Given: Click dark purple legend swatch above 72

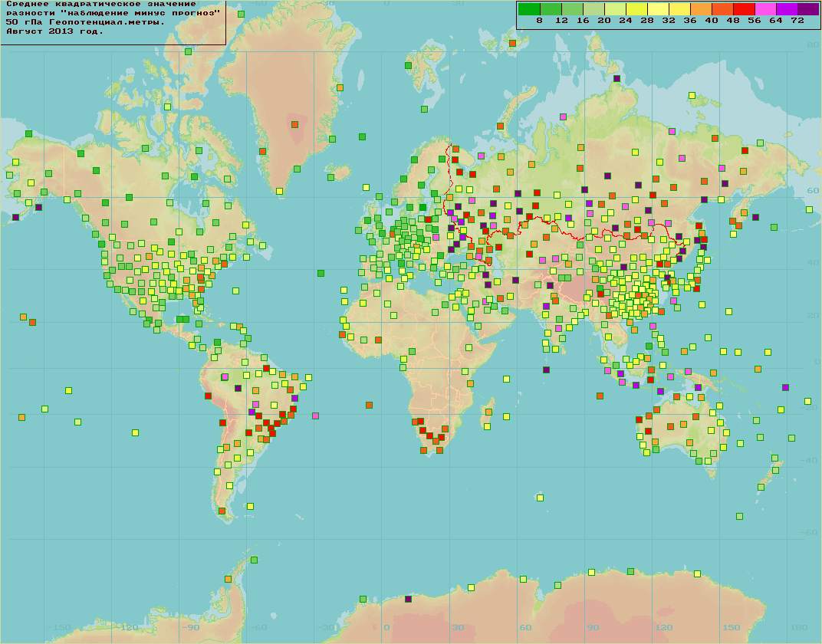Looking at the screenshot, I should 808,9.
